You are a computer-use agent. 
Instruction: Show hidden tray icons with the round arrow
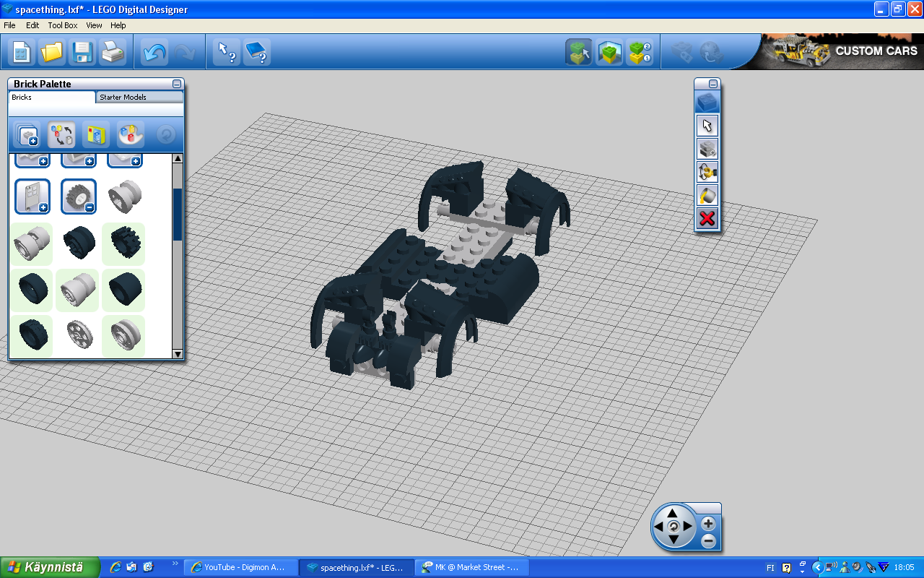[x=817, y=567]
